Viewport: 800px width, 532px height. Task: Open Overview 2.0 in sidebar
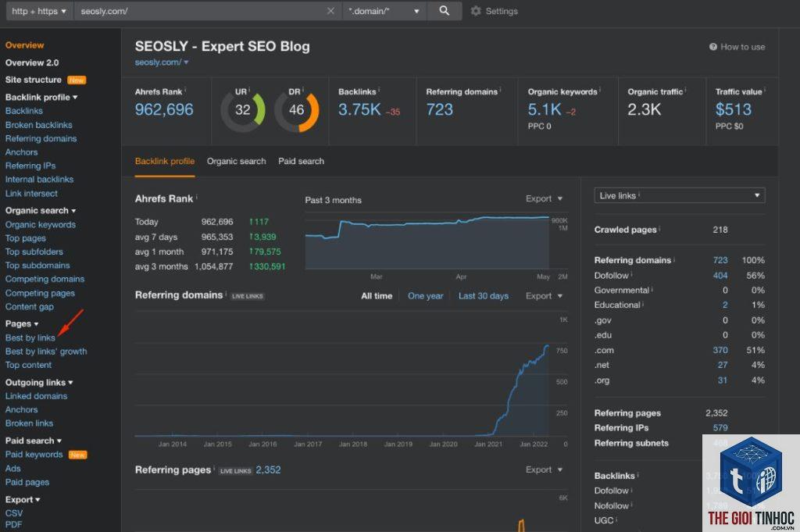click(x=31, y=62)
